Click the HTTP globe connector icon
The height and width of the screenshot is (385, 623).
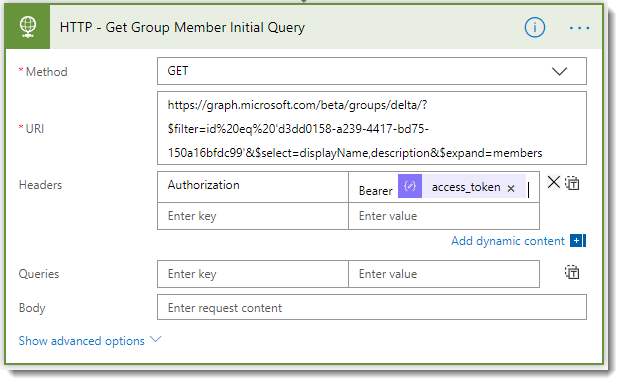tap(28, 27)
